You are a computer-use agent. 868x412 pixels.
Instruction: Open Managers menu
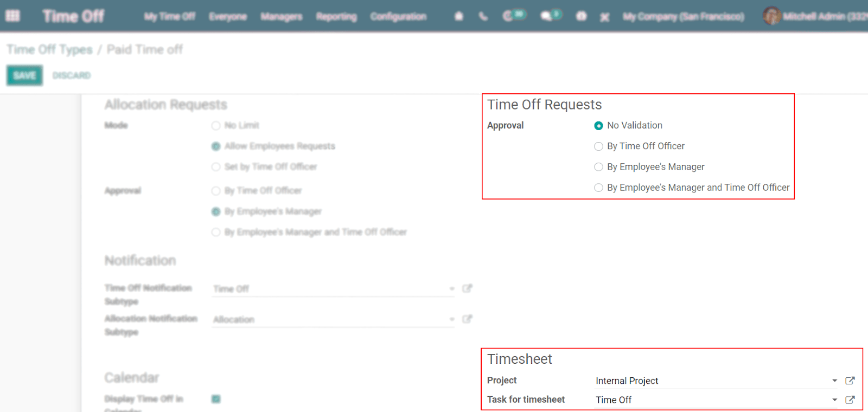pyautogui.click(x=282, y=16)
